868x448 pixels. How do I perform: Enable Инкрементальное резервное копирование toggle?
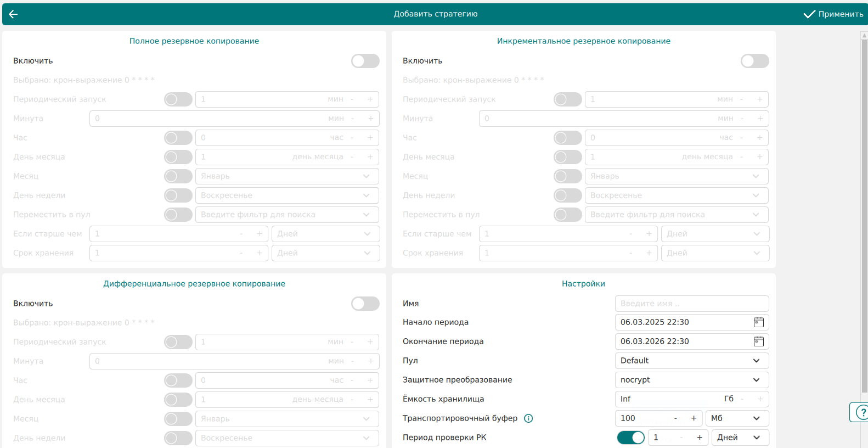tap(754, 61)
